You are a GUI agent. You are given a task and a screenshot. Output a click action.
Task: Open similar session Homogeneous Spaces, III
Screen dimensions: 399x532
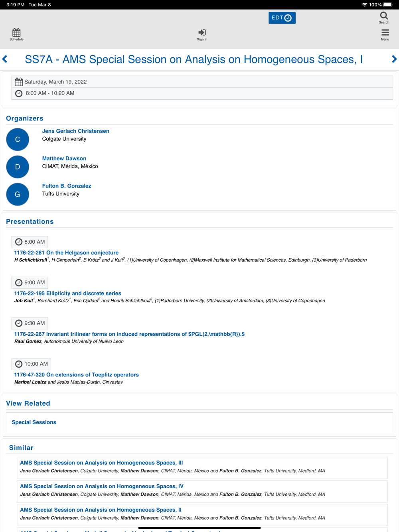coord(101,463)
